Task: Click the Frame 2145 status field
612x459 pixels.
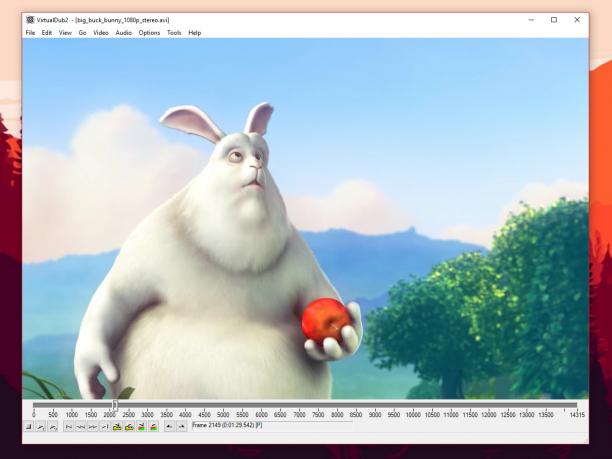Action: tap(272, 426)
